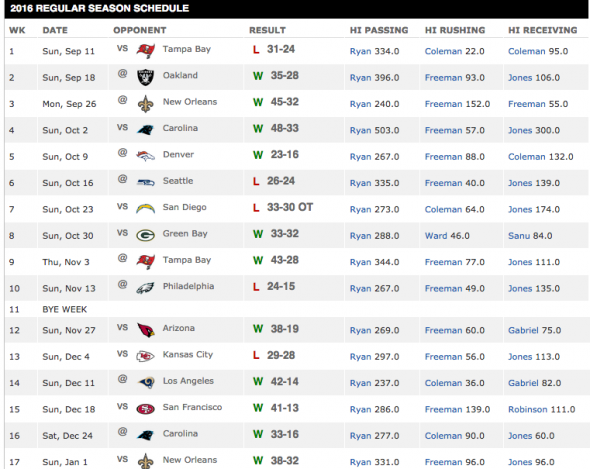Click the Green Bay Packers logo
The image size is (590, 469).
[145, 235]
